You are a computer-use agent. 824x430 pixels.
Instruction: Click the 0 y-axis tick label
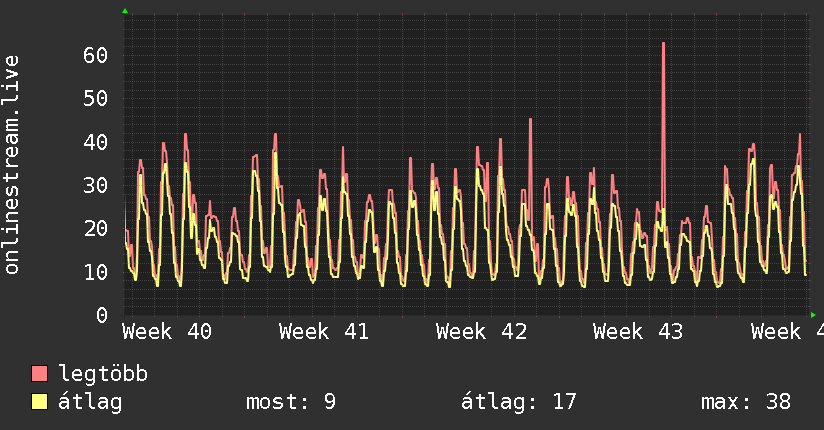pyautogui.click(x=102, y=315)
